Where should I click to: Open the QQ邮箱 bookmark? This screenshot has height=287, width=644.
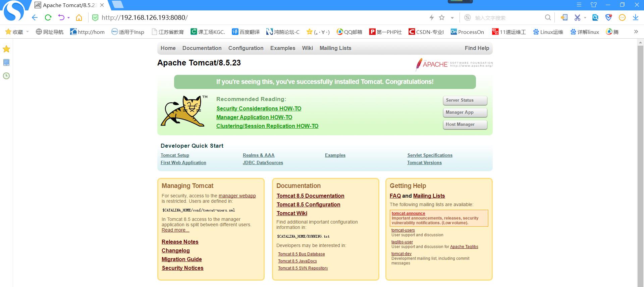(x=350, y=32)
